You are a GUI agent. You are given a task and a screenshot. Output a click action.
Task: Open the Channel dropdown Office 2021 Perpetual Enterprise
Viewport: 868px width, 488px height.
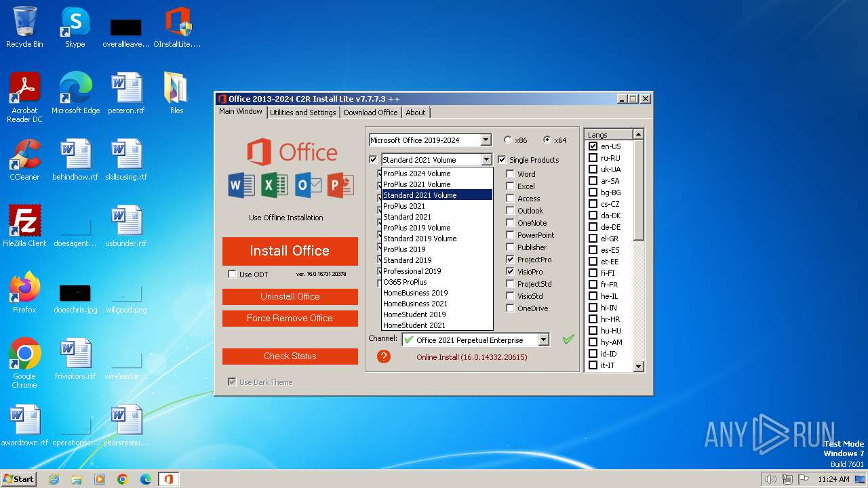click(543, 340)
